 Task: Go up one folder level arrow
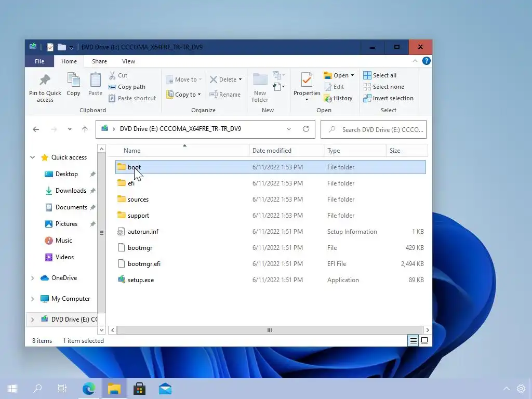click(85, 129)
